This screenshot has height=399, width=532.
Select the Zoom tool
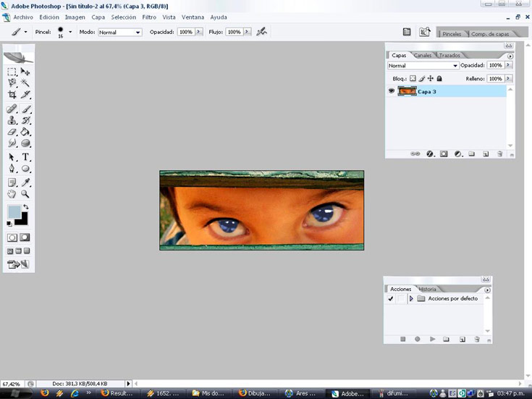pyautogui.click(x=25, y=194)
